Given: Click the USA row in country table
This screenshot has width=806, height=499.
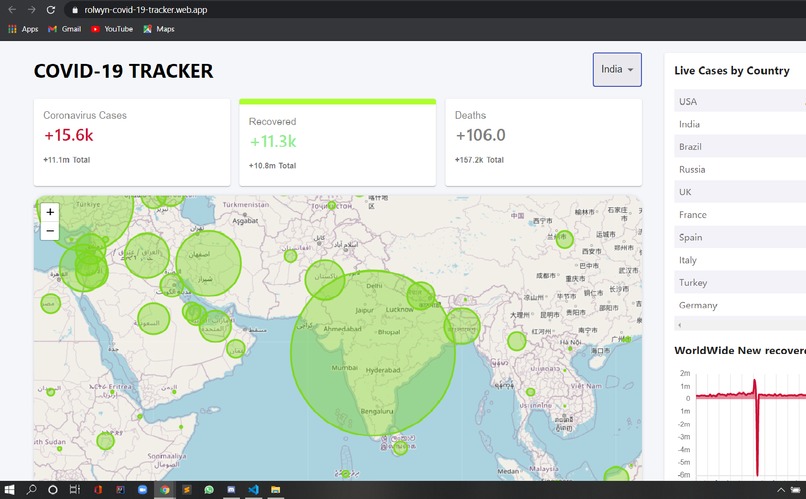Looking at the screenshot, I should point(740,101).
